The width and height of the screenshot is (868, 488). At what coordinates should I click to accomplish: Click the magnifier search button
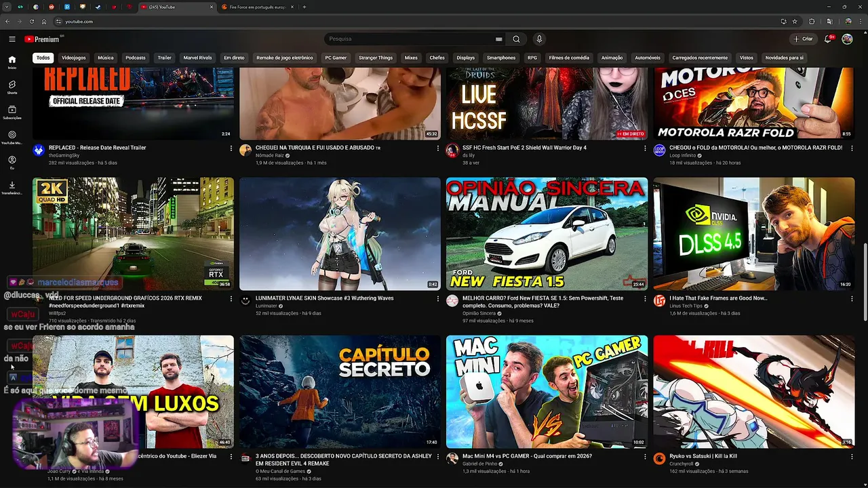[516, 39]
